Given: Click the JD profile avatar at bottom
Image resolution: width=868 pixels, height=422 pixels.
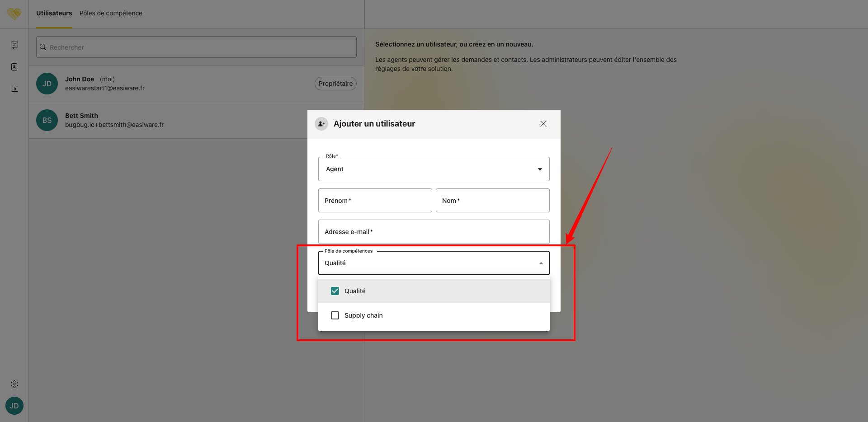Looking at the screenshot, I should [x=14, y=406].
